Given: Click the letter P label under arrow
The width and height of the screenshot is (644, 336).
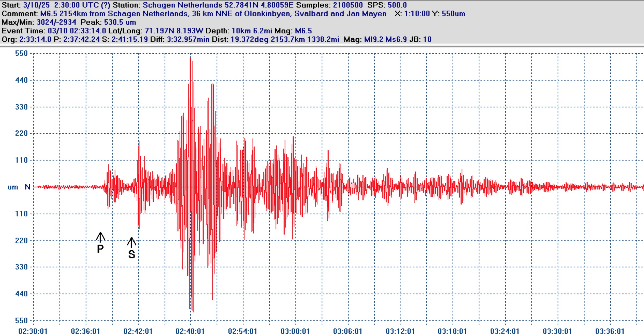Looking at the screenshot, I should 100,249.
